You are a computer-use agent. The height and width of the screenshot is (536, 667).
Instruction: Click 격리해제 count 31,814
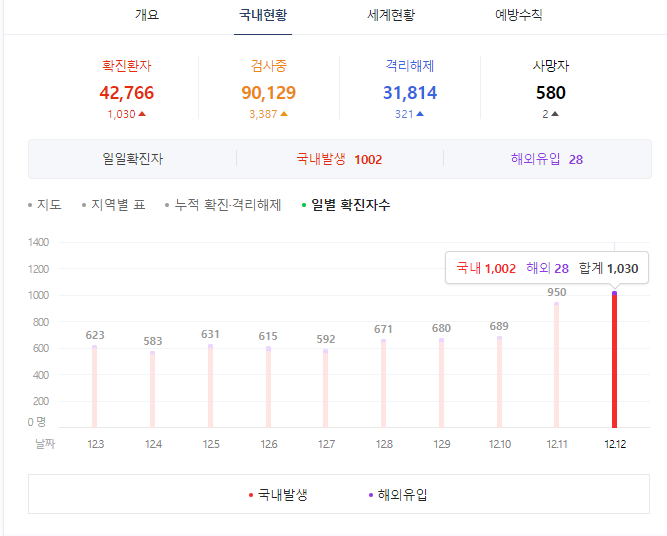(x=410, y=93)
